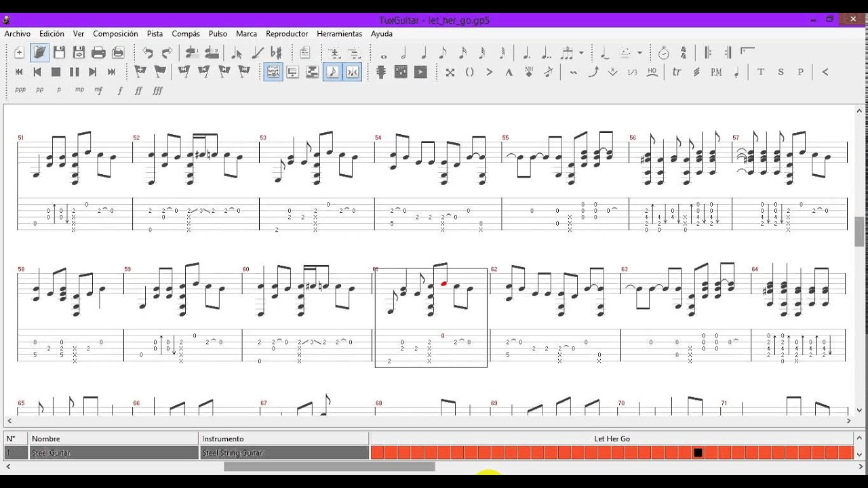Set dynamic to fff
868x488 pixels.
pos(158,90)
